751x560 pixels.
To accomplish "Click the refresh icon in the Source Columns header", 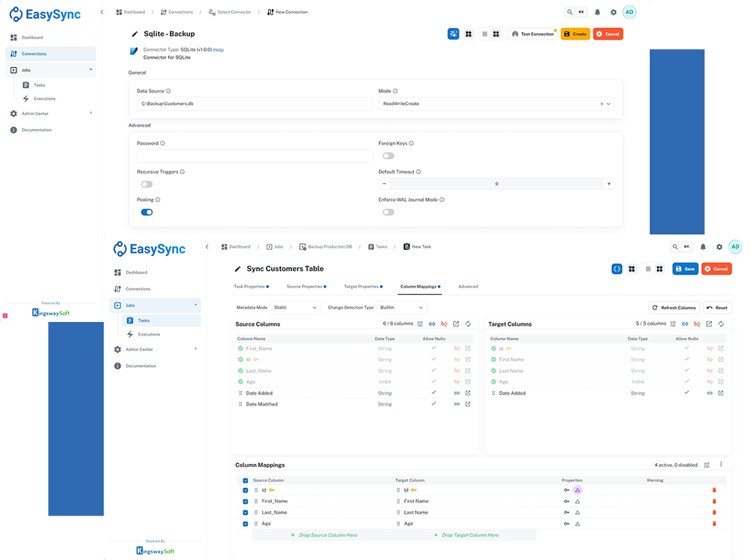I will pos(468,324).
